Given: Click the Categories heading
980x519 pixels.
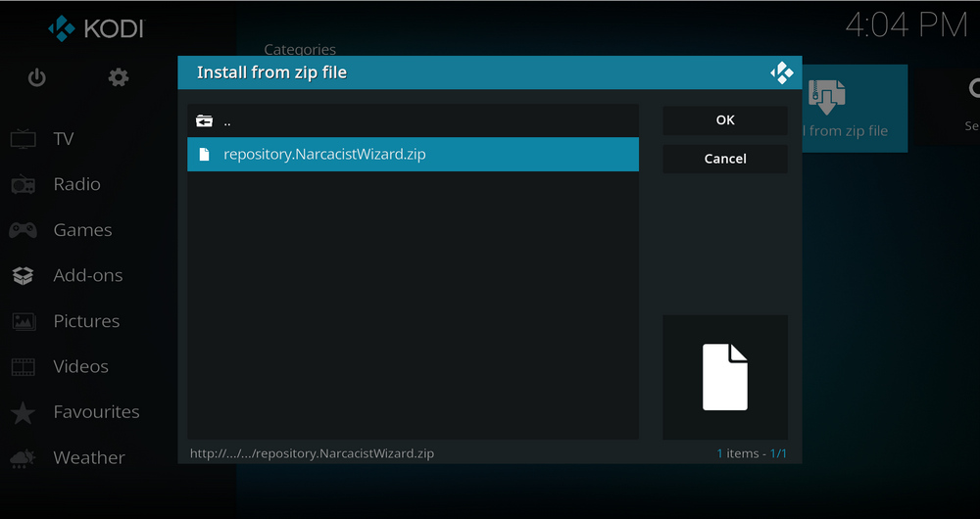Looking at the screenshot, I should [300, 49].
